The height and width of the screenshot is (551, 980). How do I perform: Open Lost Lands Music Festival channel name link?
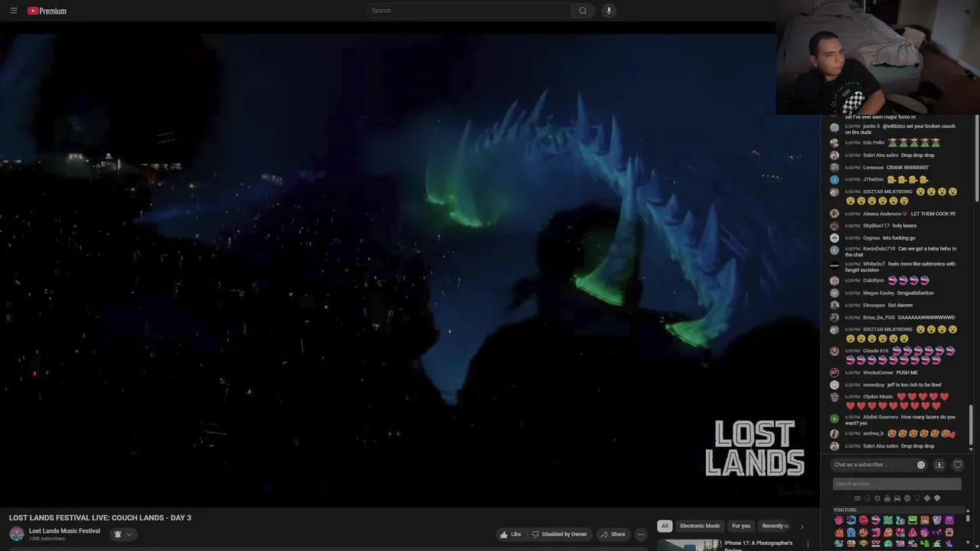click(64, 531)
